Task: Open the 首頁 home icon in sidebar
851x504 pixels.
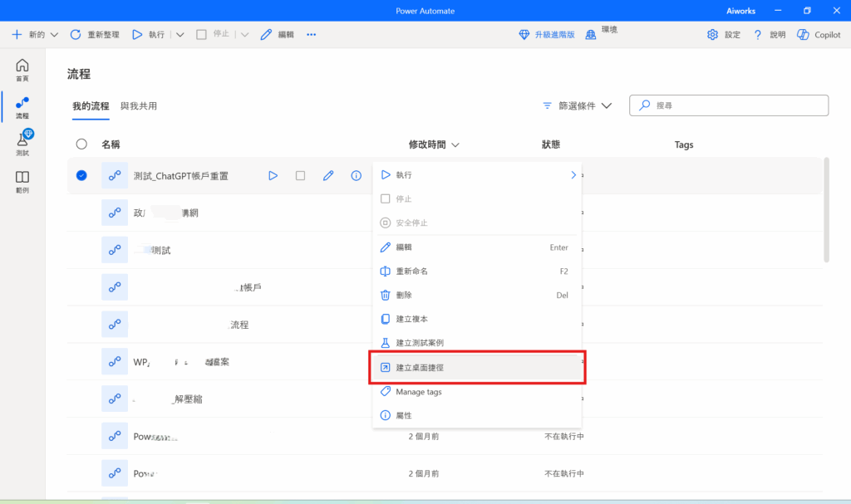Action: click(22, 70)
